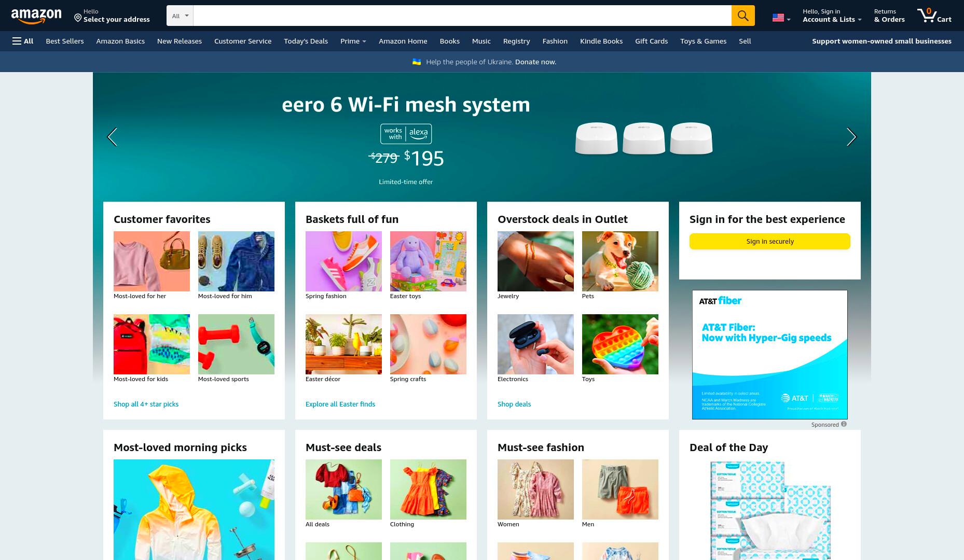Open Registry in nav bar
This screenshot has height=560, width=964.
516,41
